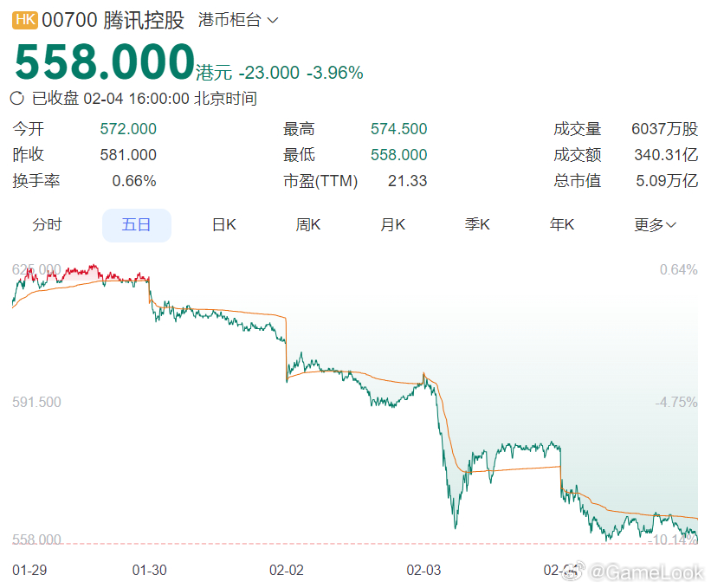
Task: Click the orange HK market badge
Action: tap(25, 20)
